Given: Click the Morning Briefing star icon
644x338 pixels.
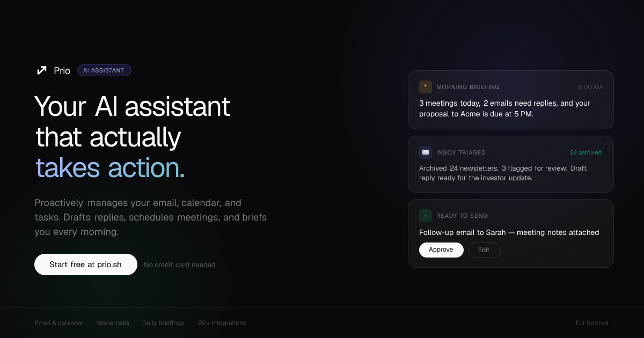Looking at the screenshot, I should (x=426, y=86).
